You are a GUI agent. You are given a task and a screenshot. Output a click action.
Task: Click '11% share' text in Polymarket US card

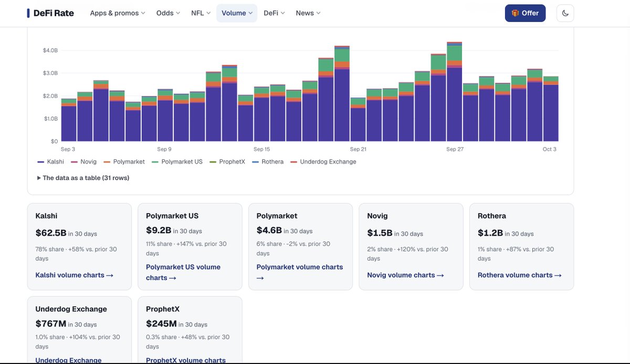point(159,244)
